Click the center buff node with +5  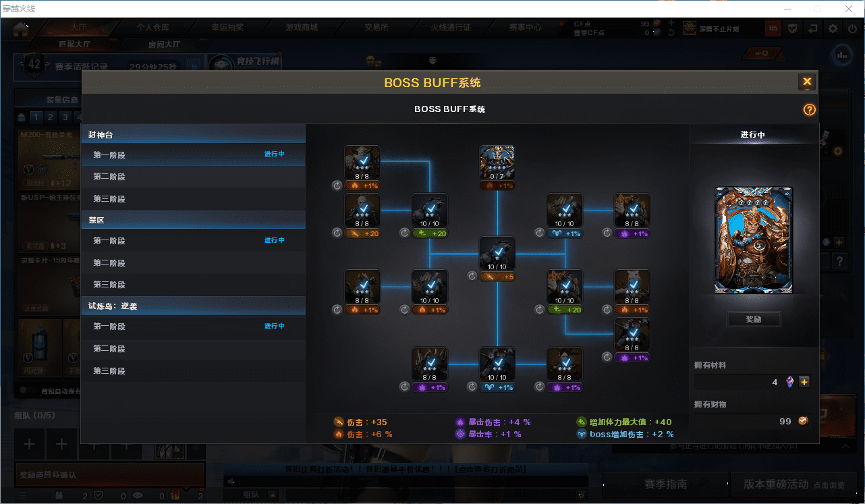497,254
